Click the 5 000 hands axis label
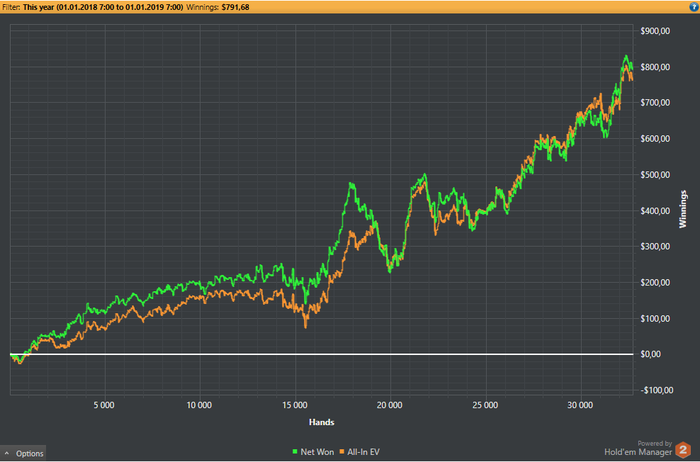 104,405
